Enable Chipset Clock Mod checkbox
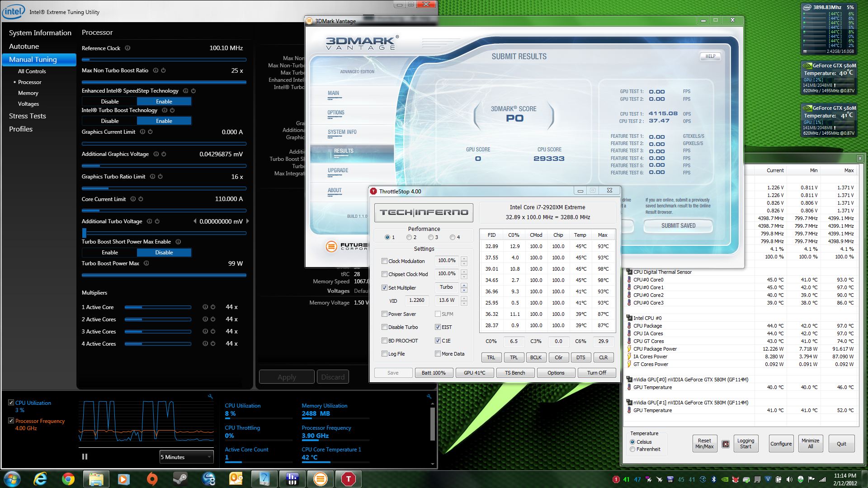Image resolution: width=868 pixels, height=488 pixels. [384, 274]
